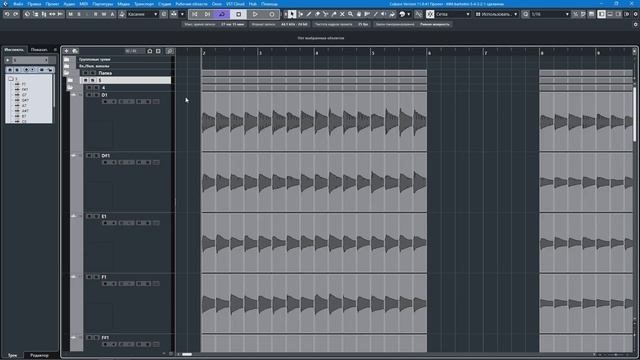Click the find tracks magnifier icon
Image resolution: width=640 pixels, height=360 pixels.
tap(170, 51)
